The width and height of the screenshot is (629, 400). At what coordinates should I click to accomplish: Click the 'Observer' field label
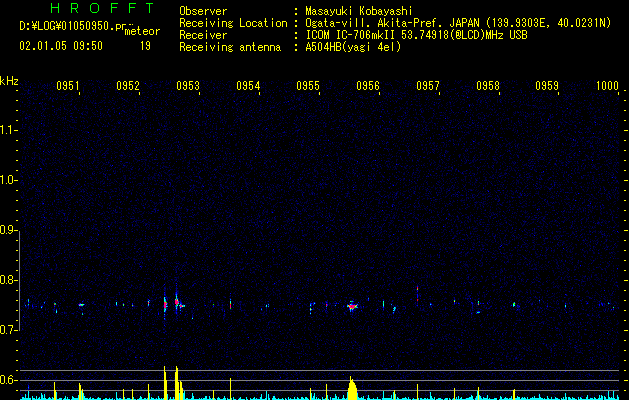[203, 11]
